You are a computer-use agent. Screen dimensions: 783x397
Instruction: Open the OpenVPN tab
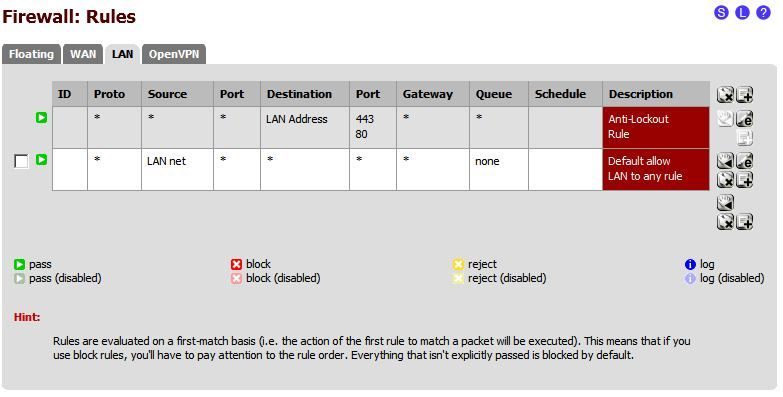[174, 54]
